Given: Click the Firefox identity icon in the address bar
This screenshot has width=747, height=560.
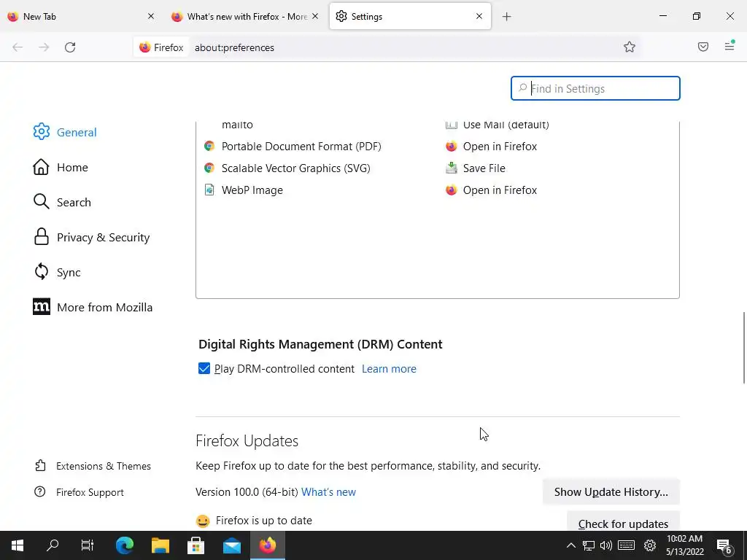Looking at the screenshot, I should pyautogui.click(x=145, y=47).
